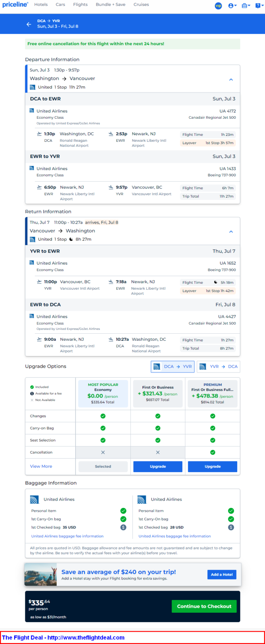265x644 pixels.
Task: Click the 'as low as $31/month' text
Action: coord(48,617)
